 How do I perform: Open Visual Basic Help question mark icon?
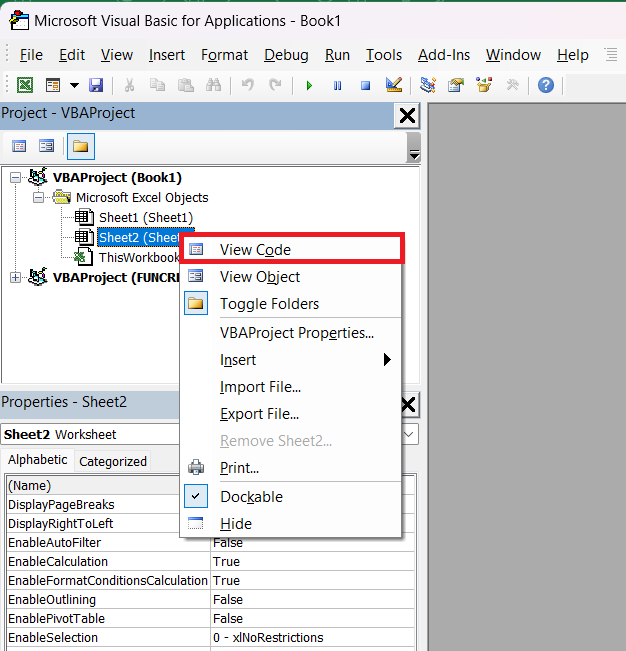546,86
